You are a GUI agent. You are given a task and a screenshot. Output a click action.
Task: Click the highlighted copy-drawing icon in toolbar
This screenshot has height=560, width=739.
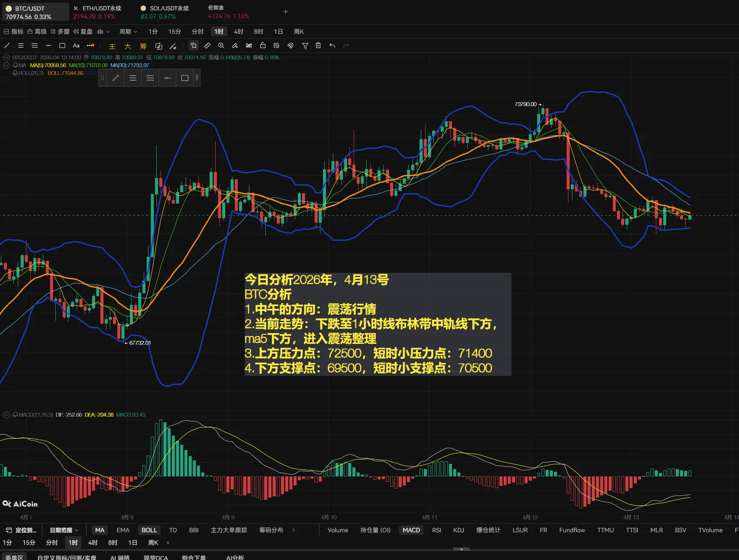pyautogui.click(x=194, y=45)
